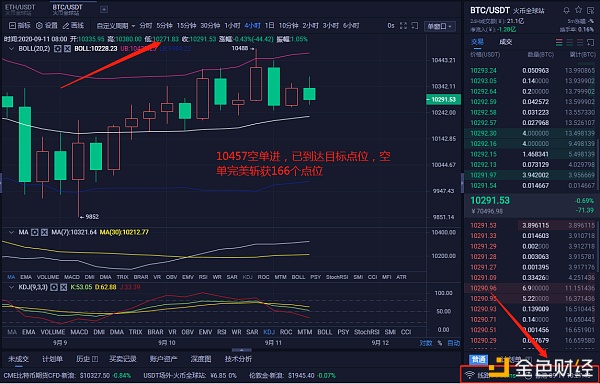
Task: Open the detail panel icon next to star
Action: [x=591, y=10]
